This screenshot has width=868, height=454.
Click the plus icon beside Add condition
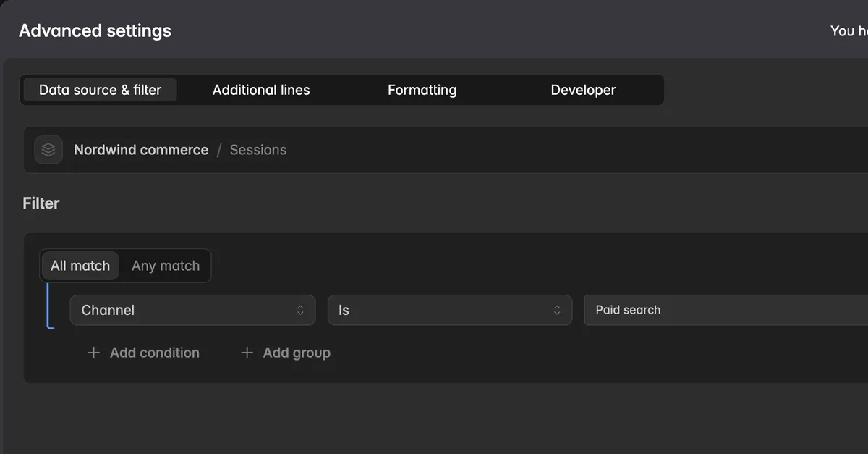93,353
